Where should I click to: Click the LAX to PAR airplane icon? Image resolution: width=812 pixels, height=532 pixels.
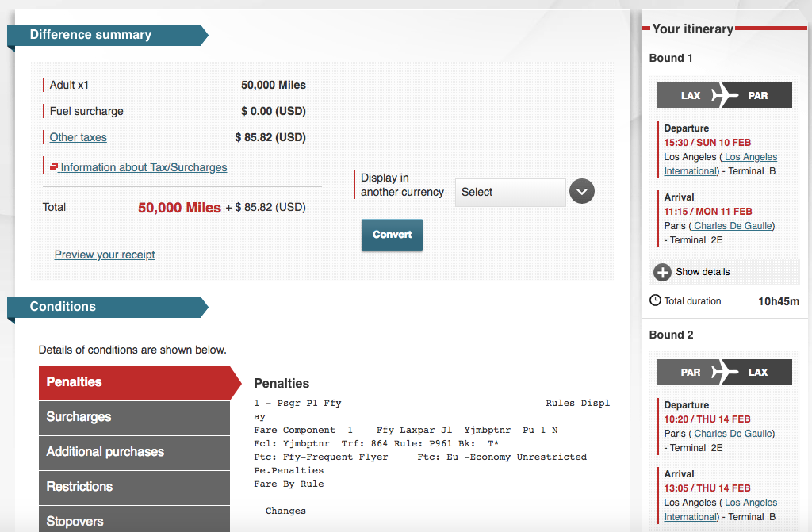(724, 95)
